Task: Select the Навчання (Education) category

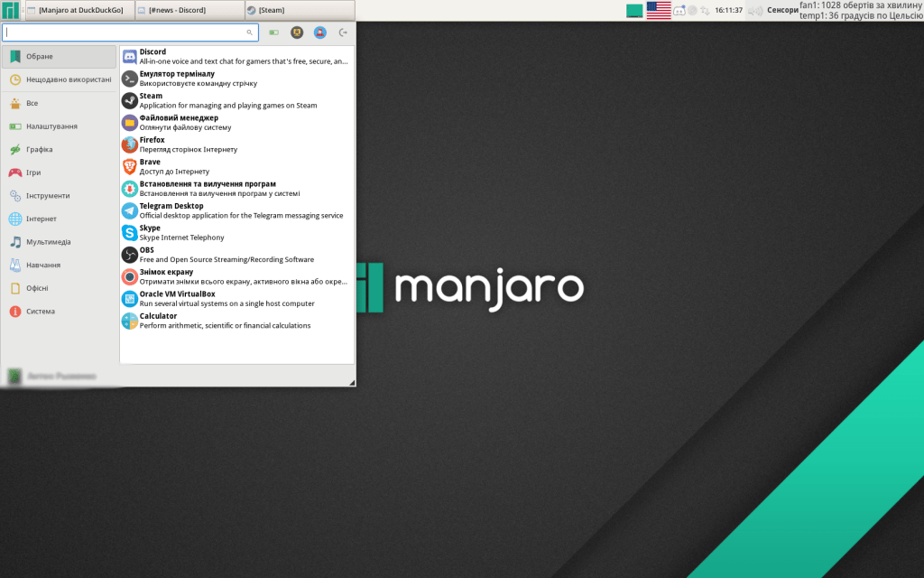Action: (59, 265)
